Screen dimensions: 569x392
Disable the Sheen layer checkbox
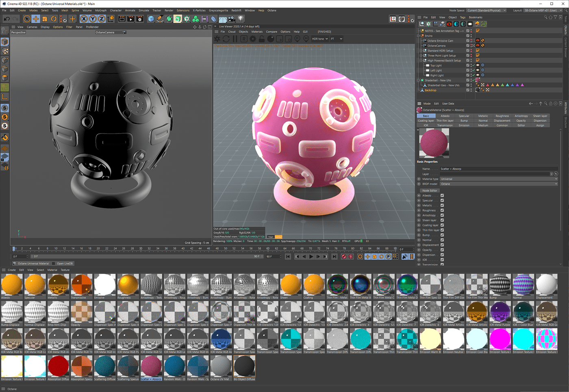[x=442, y=220]
